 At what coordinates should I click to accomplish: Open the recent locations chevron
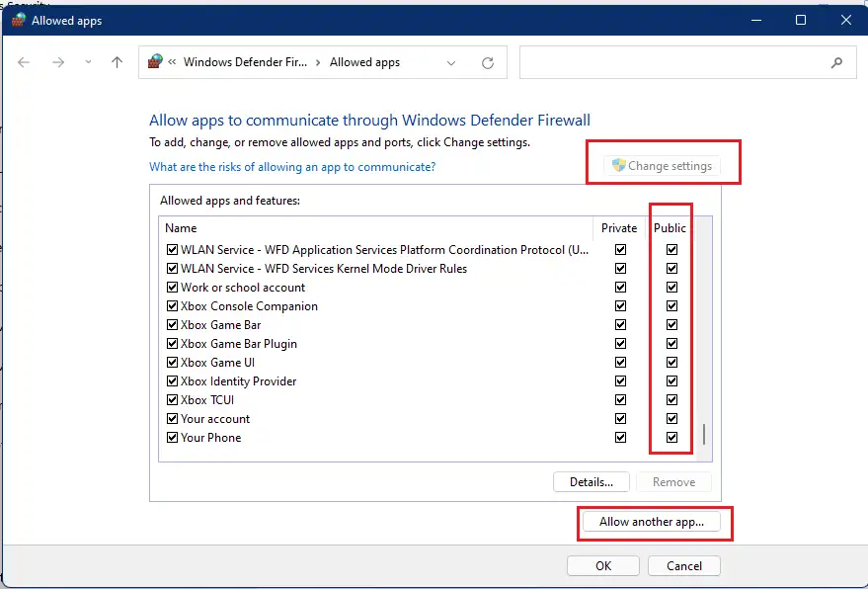click(88, 62)
